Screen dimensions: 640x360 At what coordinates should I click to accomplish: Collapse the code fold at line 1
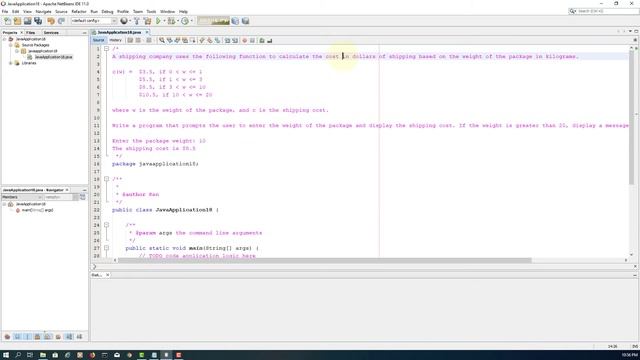click(106, 49)
